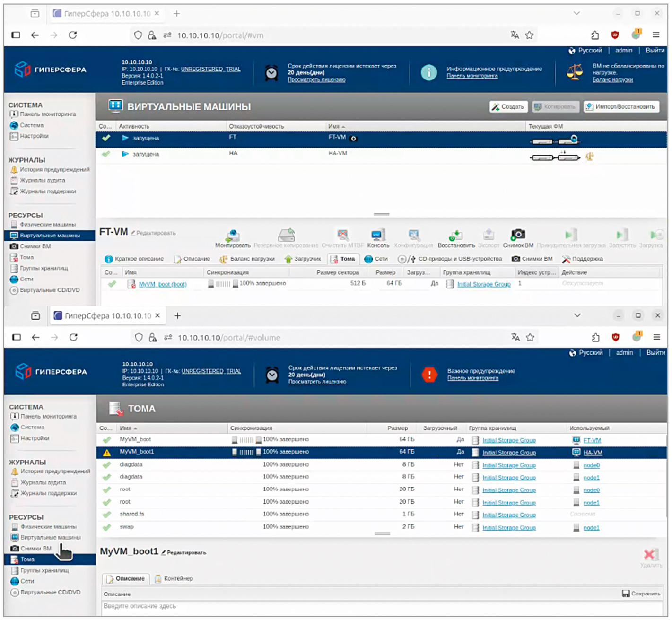This screenshot has height=620, width=672.
Task: Open the MyVM_boot (boot) volume link
Action: coord(162,284)
